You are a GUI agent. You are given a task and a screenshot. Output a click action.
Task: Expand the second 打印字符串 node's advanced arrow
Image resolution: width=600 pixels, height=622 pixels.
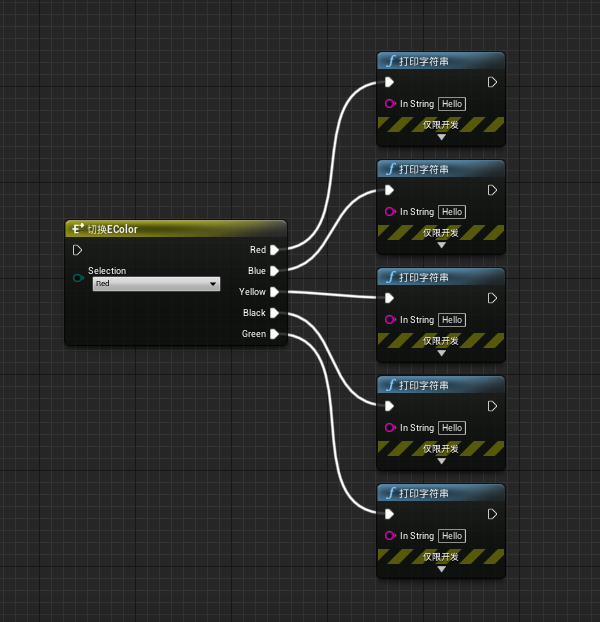tap(441, 245)
